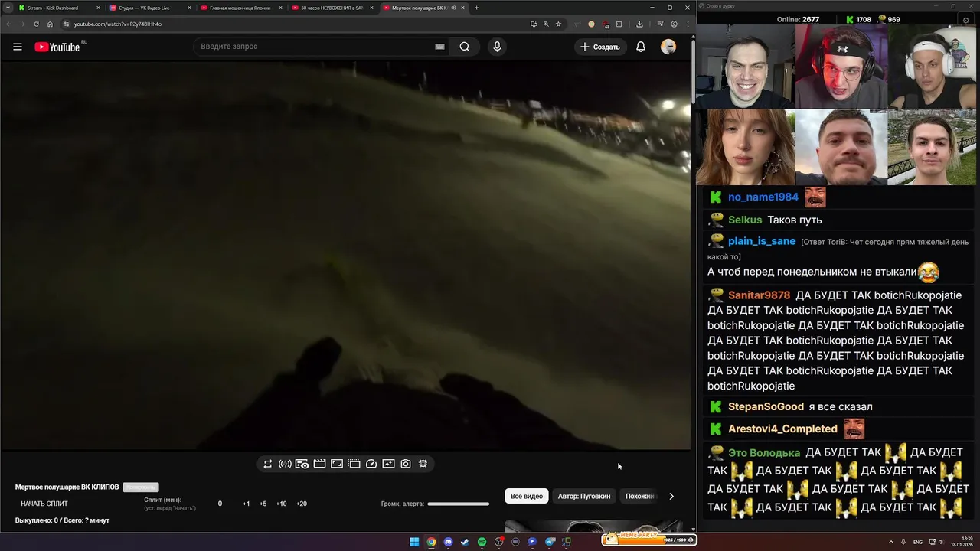Screen dimensions: 980x551
Task: Start voice search with the microphone icon
Action: tap(497, 47)
